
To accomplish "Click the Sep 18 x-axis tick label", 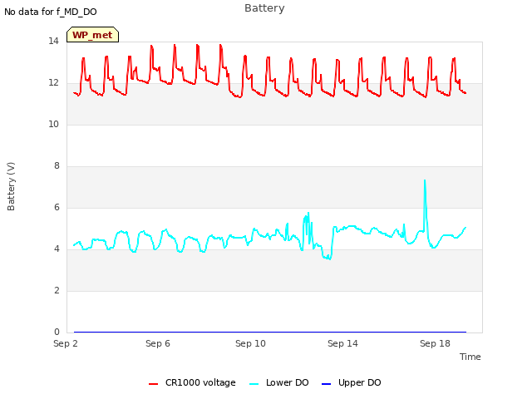I will [x=435, y=343].
